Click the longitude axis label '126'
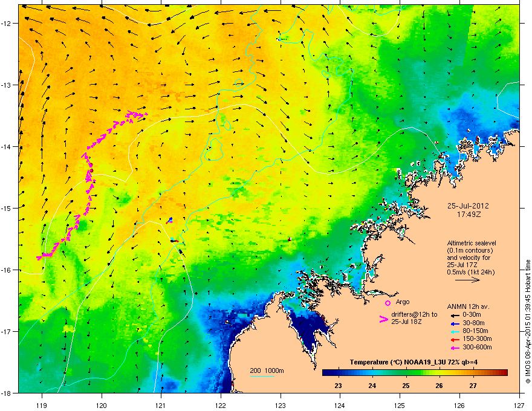The height and width of the screenshot is (411, 532). 459,405
